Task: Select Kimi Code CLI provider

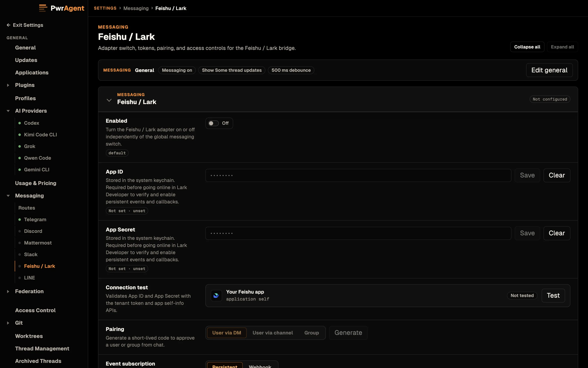Action: 40,135
